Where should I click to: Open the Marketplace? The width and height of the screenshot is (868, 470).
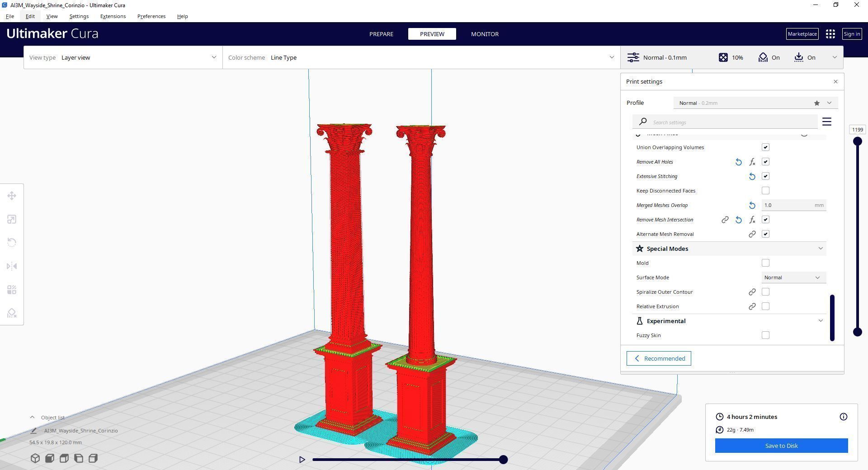(x=802, y=34)
